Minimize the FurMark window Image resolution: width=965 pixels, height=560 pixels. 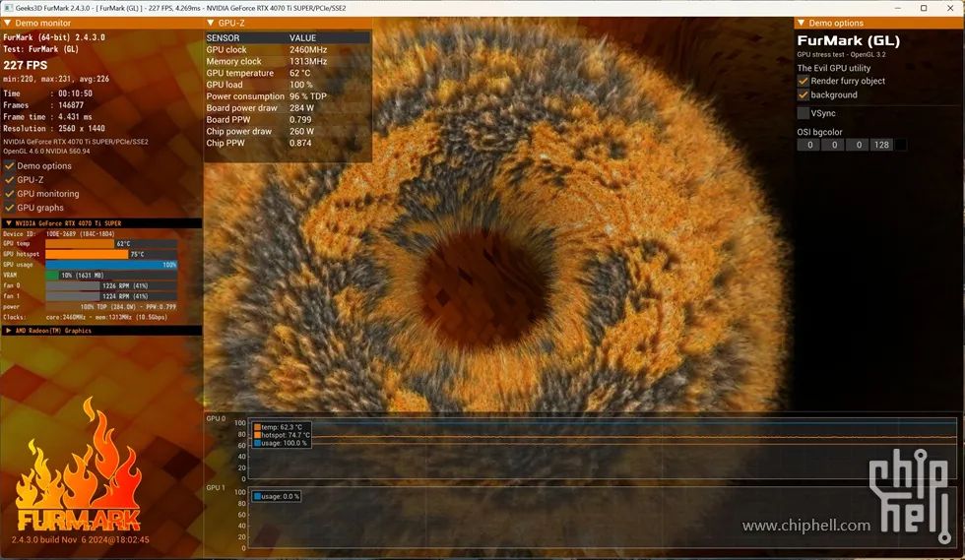point(898,8)
